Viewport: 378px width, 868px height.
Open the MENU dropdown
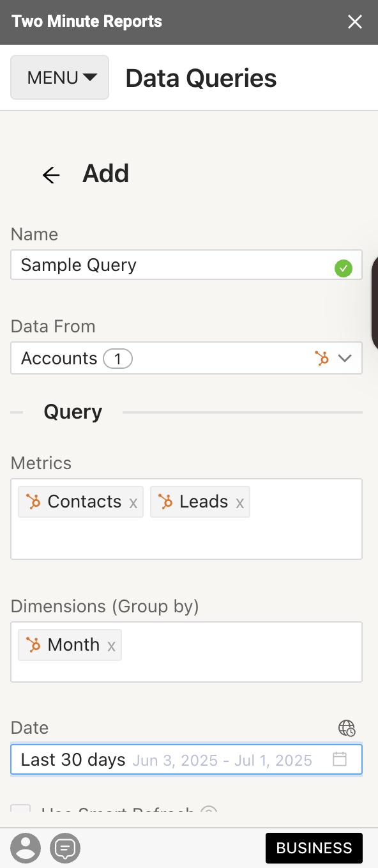coord(60,77)
